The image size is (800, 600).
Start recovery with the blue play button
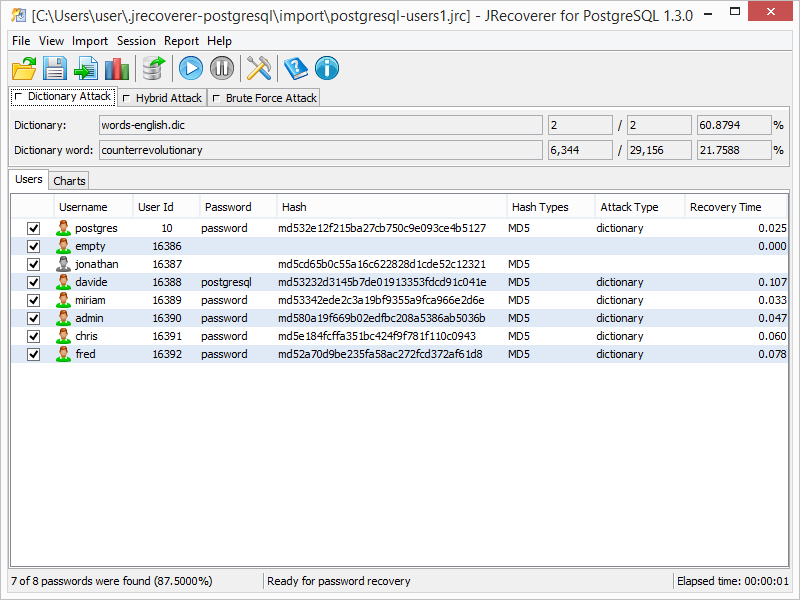point(191,68)
